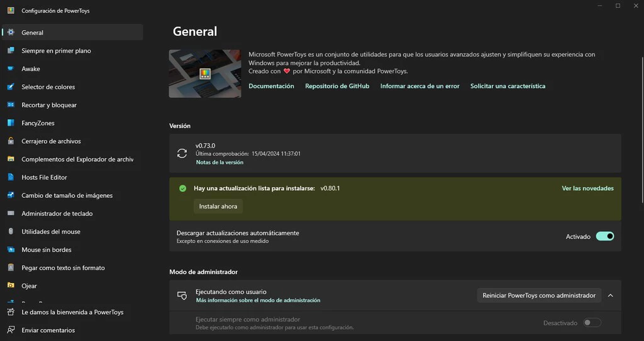The height and width of the screenshot is (341, 644).
Task: Click the Modo de administrador section label
Action: [203, 272]
